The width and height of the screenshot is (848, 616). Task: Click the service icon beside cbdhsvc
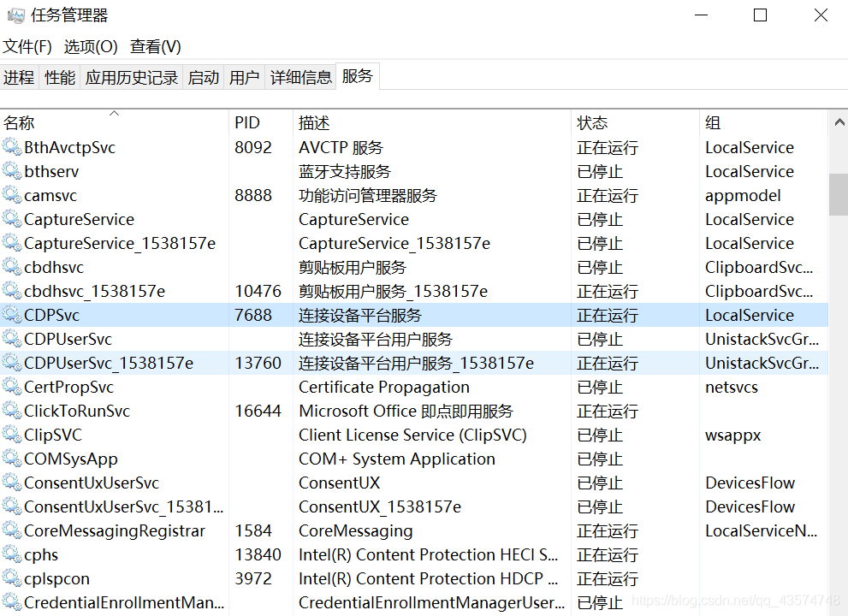(x=11, y=266)
